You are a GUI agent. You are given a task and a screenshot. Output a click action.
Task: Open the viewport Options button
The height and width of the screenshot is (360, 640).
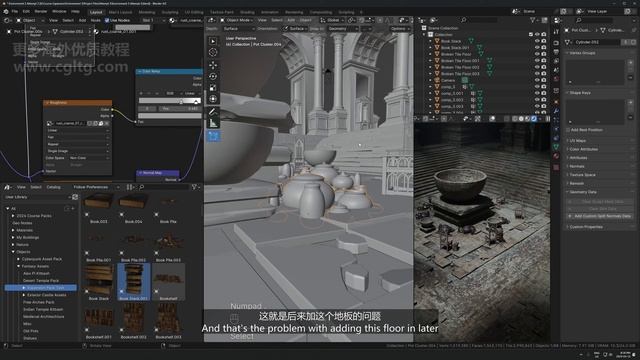tap(399, 29)
